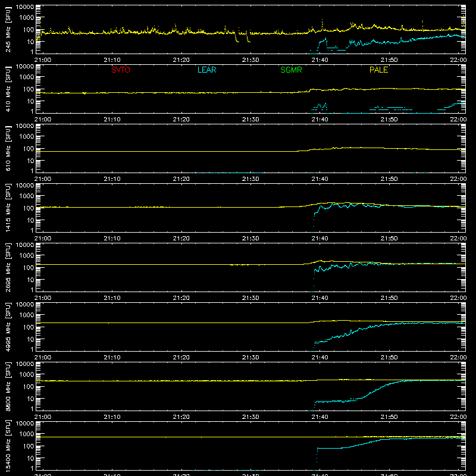Click 21:40 time label under 245 MHz panel
This screenshot has width=476, height=476.
320,60
